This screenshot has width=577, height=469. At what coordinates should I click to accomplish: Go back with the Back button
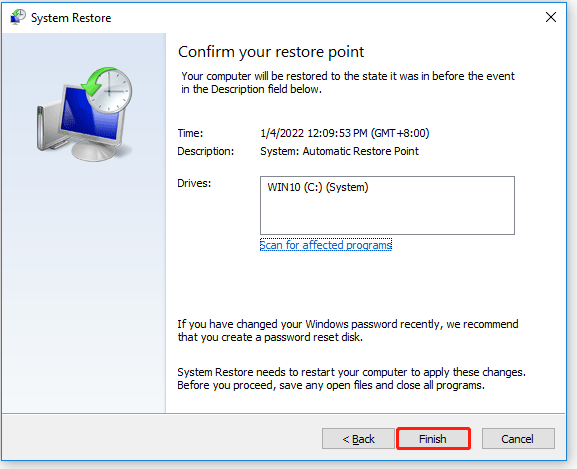coord(358,438)
